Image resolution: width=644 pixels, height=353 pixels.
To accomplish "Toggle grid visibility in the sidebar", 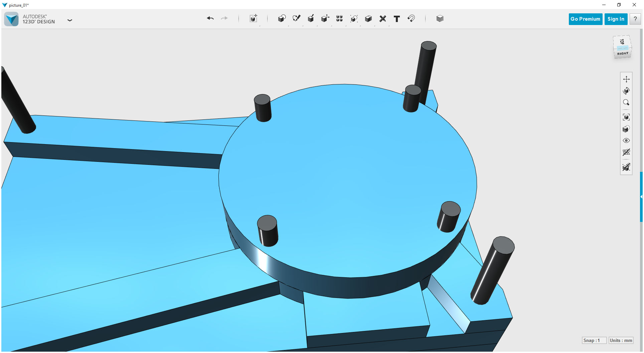I will (627, 152).
